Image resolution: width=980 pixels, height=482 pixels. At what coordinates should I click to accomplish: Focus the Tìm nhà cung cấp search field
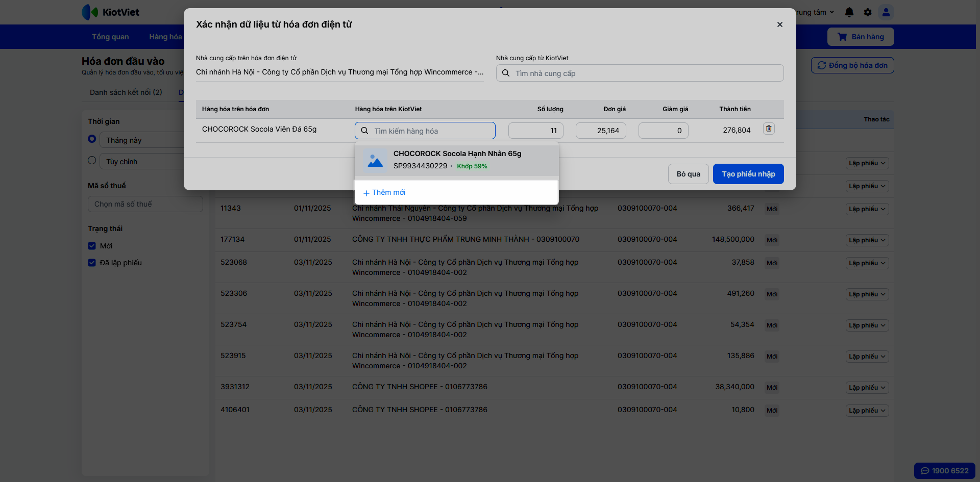pos(640,73)
